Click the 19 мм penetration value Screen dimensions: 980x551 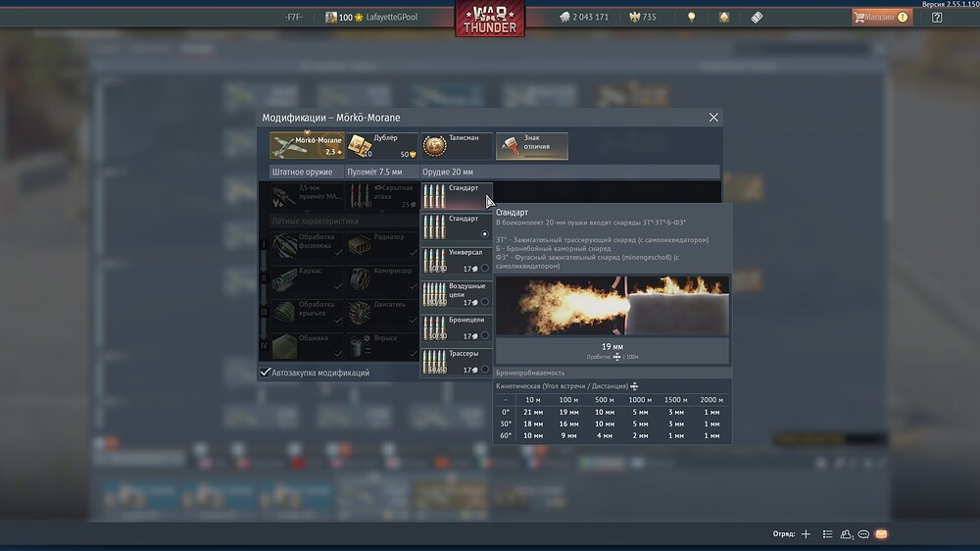click(612, 346)
